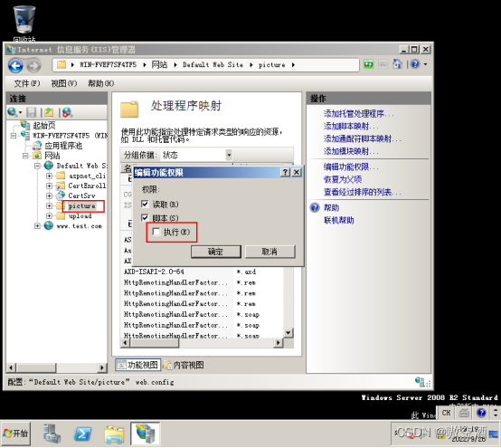Click the save disk icon in Connections toolbar
Viewport: 501px width, 448px height.
[x=32, y=112]
